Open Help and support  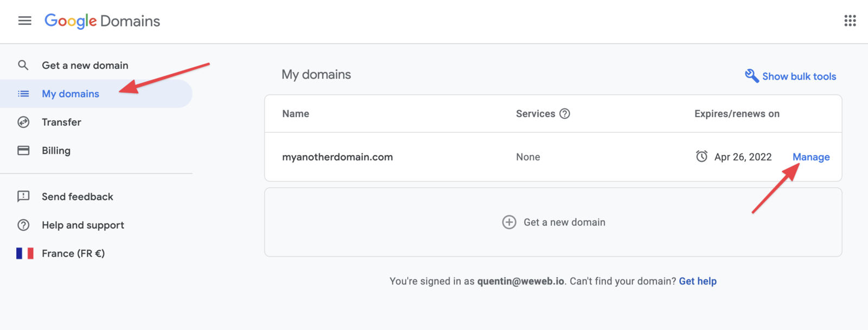tap(83, 225)
